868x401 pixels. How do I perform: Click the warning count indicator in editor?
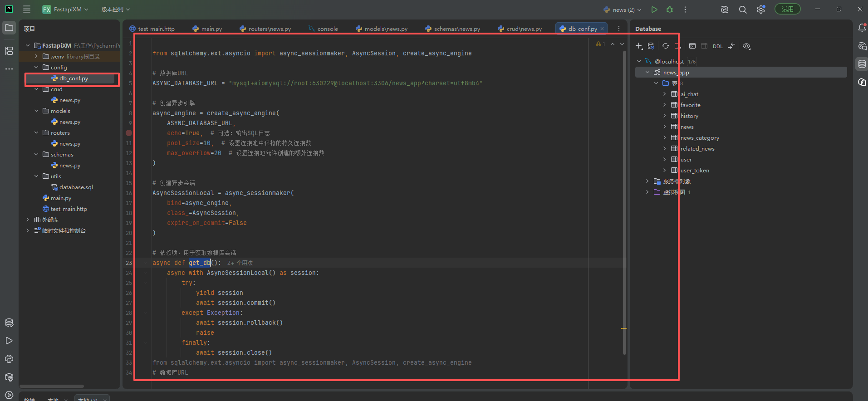[x=600, y=44]
